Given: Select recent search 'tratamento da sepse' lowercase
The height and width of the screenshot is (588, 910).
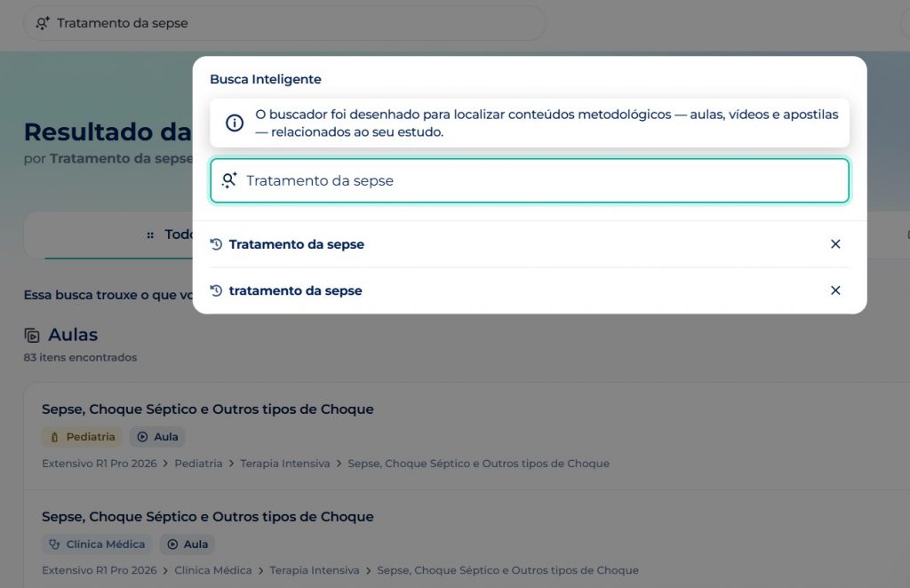Looking at the screenshot, I should tap(295, 290).
